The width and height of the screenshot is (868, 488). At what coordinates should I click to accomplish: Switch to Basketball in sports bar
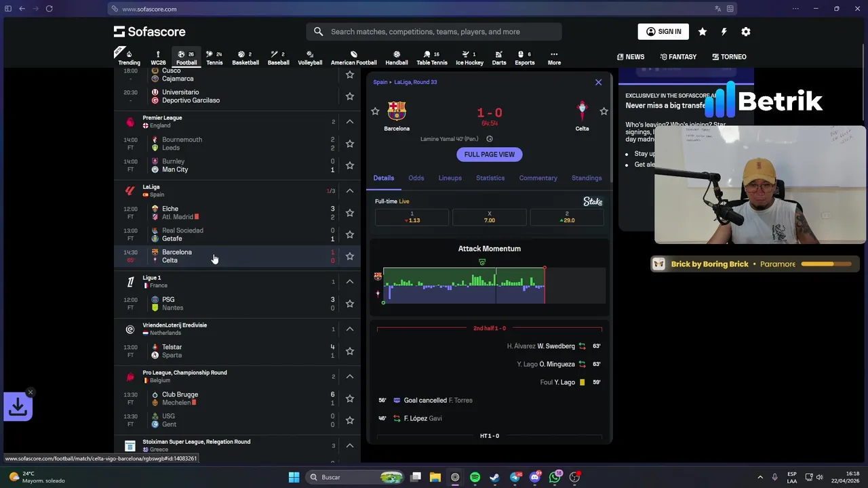coord(245,58)
